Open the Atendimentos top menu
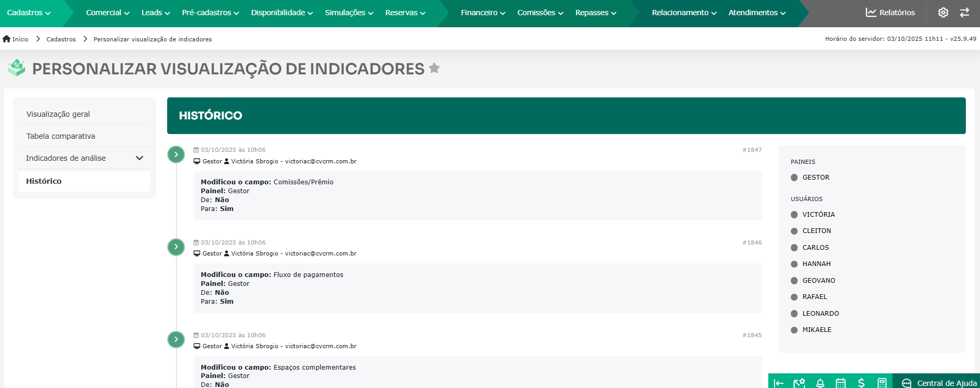This screenshot has height=388, width=980. tap(757, 13)
